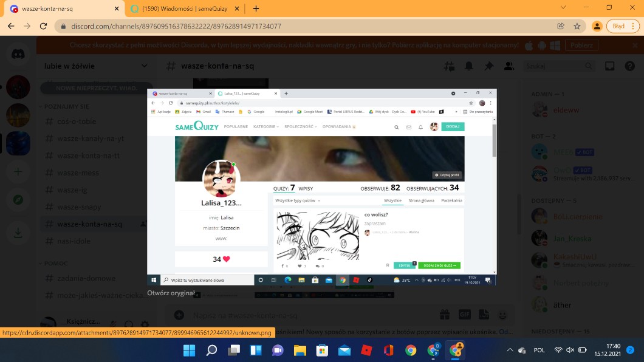The image size is (644, 362).
Task: Click the Pobierz button in top banner
Action: tap(581, 46)
